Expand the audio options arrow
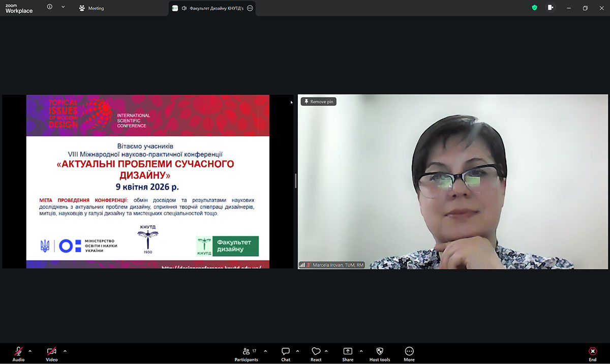The image size is (610, 364). click(x=30, y=351)
